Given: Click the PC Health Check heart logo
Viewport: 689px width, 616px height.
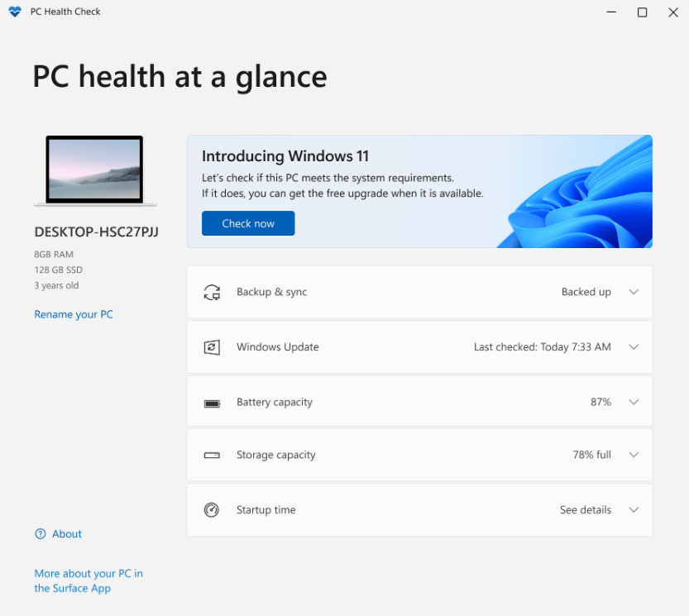Looking at the screenshot, I should coord(15,12).
